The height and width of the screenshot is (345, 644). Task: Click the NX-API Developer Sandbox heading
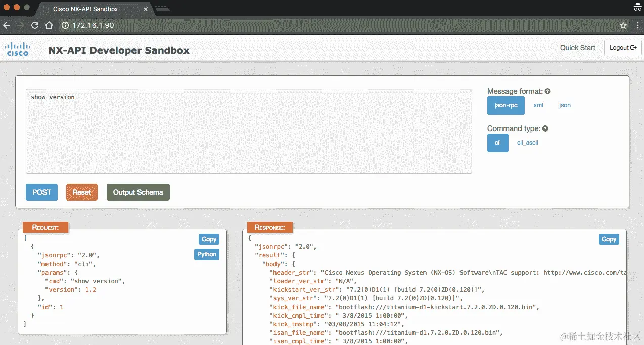point(119,50)
